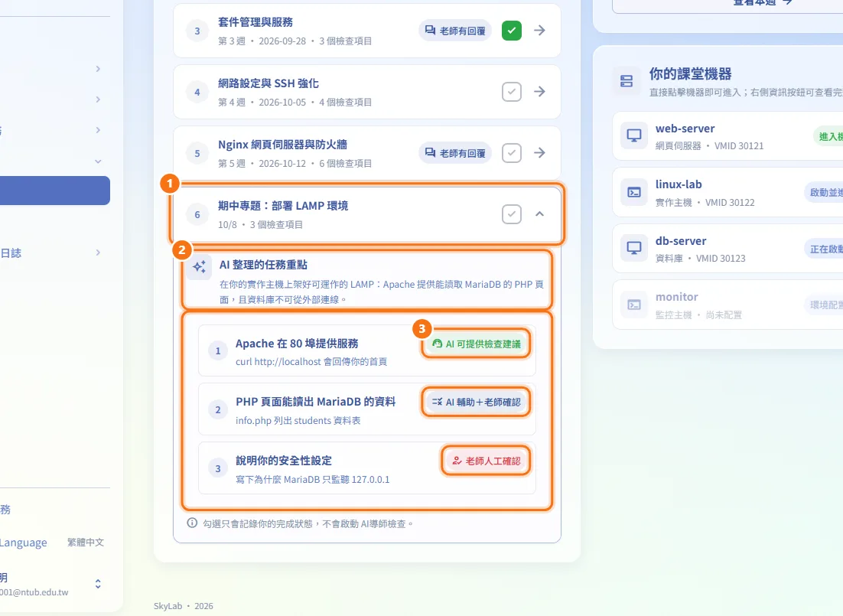Click number badge 5 of Nginx row

pyautogui.click(x=197, y=153)
